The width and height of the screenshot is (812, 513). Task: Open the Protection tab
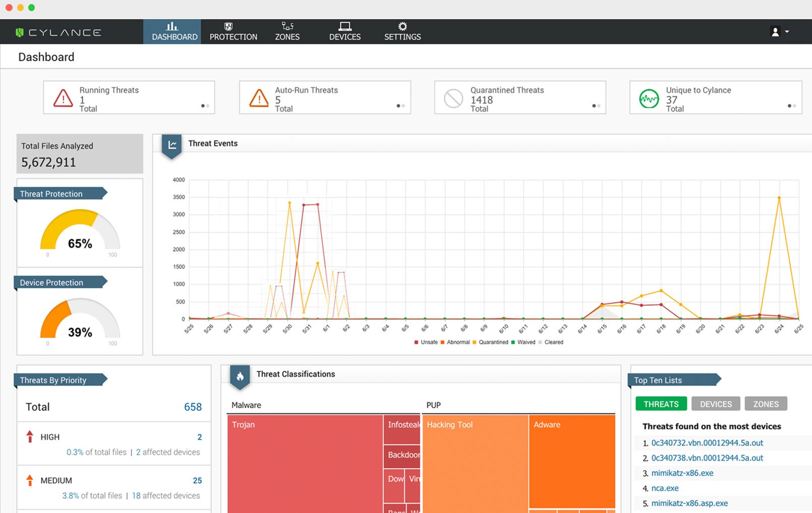click(x=233, y=32)
